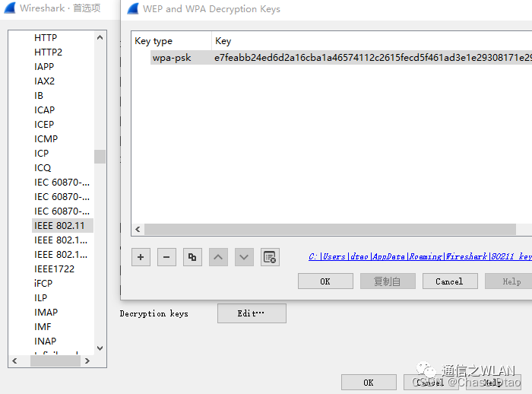The height and width of the screenshot is (394, 532).
Task: Confirm preferences window with OK
Action: tap(369, 383)
